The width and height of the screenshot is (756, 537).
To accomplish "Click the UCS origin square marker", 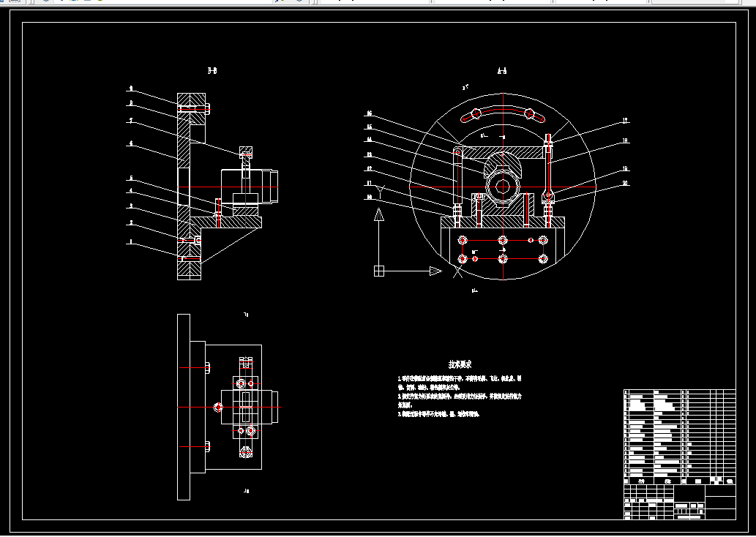I will [379, 271].
